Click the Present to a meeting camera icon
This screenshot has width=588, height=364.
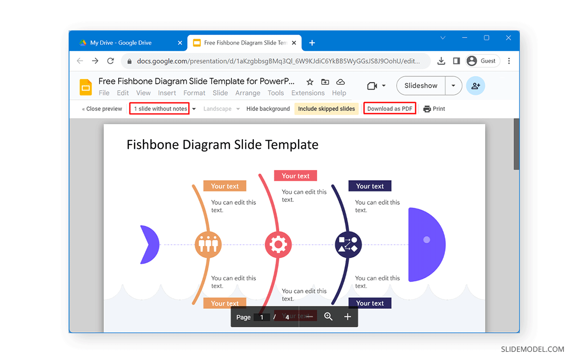pyautogui.click(x=373, y=85)
